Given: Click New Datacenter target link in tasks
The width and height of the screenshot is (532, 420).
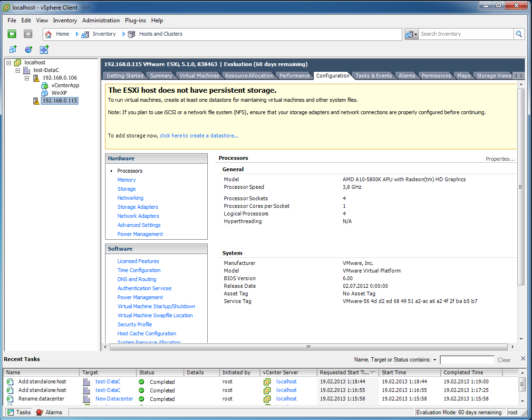Looking at the screenshot, I should [114, 399].
